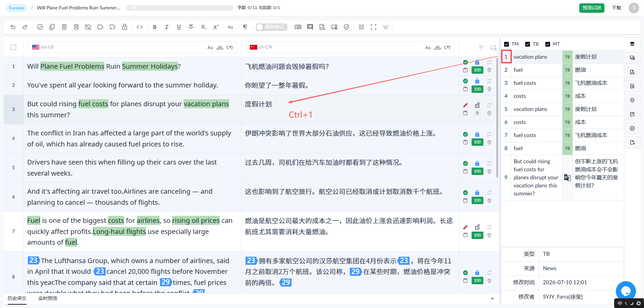Click the Translate breadcrumb tag

[x=16, y=8]
